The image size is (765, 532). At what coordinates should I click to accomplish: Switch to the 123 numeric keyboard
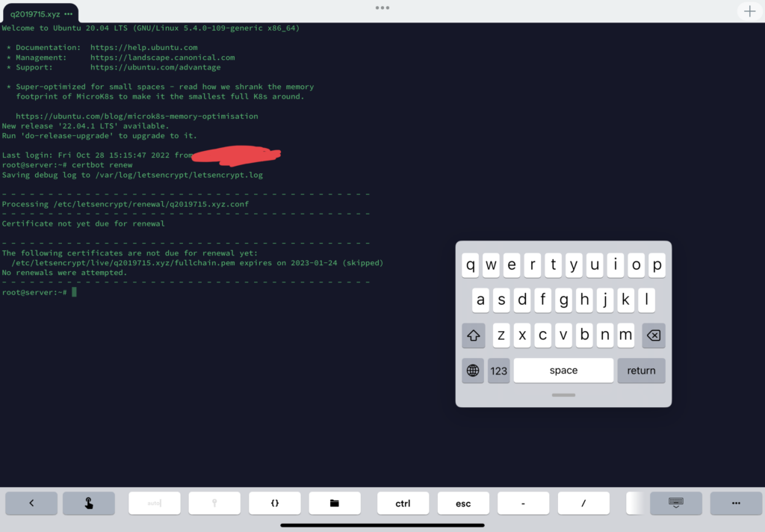pos(499,371)
